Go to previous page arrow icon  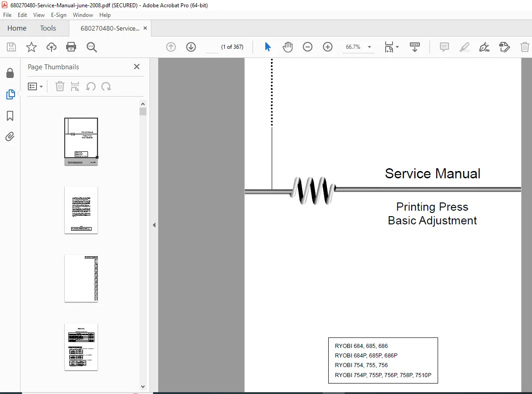[x=171, y=47]
